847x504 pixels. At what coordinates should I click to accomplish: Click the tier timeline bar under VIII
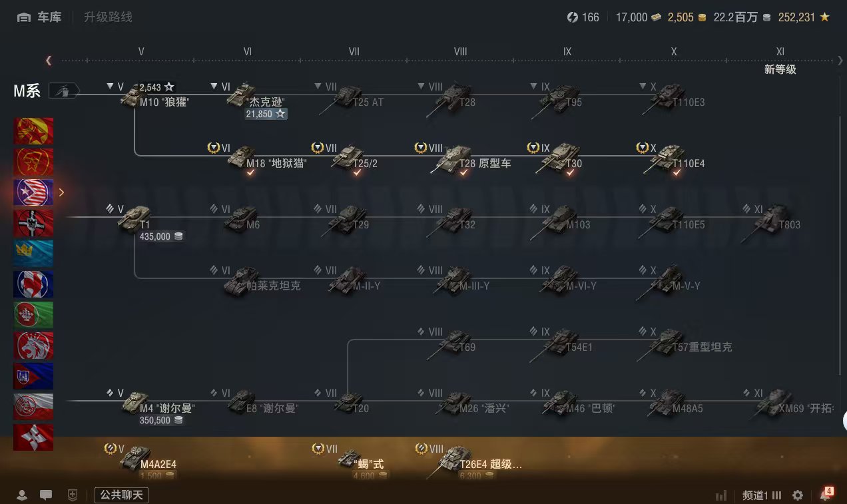tap(461, 61)
